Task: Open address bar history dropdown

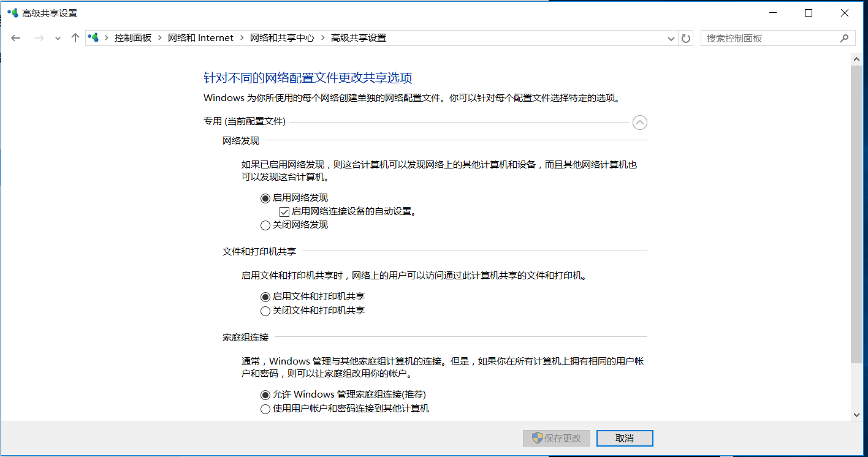Action: tap(671, 39)
